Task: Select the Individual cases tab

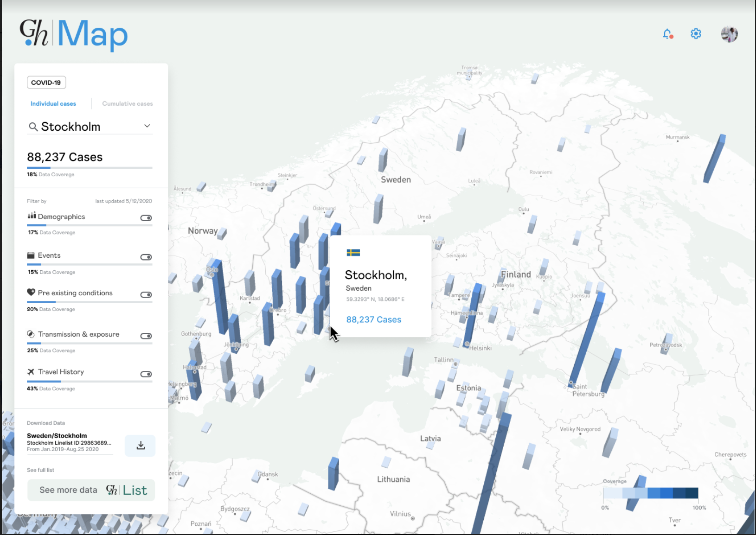Action: (53, 104)
